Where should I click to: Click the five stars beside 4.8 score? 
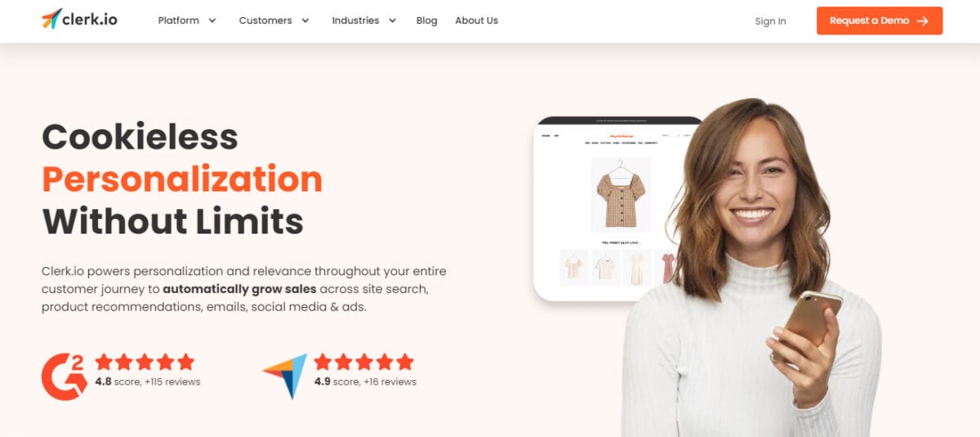(145, 362)
